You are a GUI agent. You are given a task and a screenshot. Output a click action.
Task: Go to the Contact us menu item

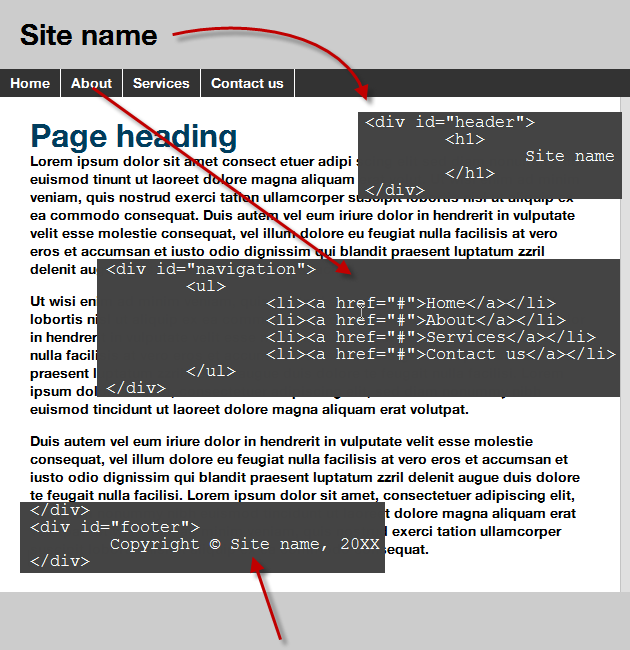pos(247,84)
